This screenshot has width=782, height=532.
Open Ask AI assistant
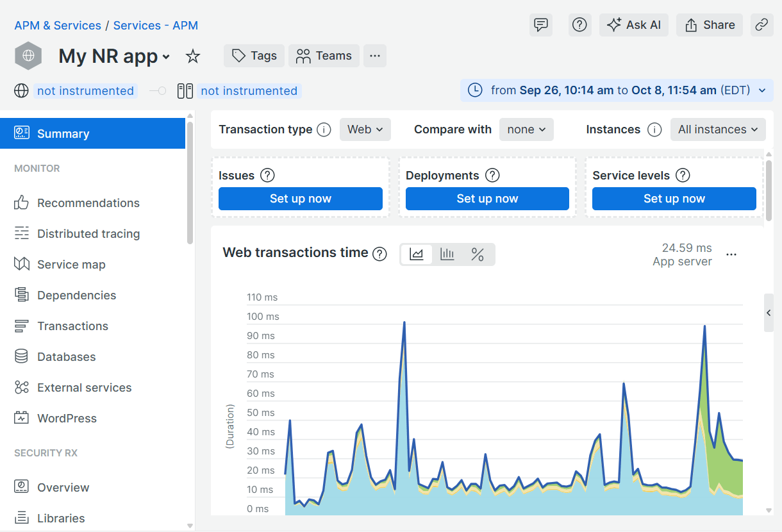coord(634,25)
